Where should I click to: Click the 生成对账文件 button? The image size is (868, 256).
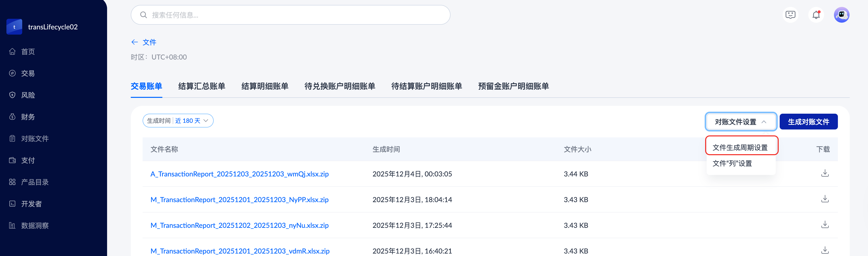808,122
